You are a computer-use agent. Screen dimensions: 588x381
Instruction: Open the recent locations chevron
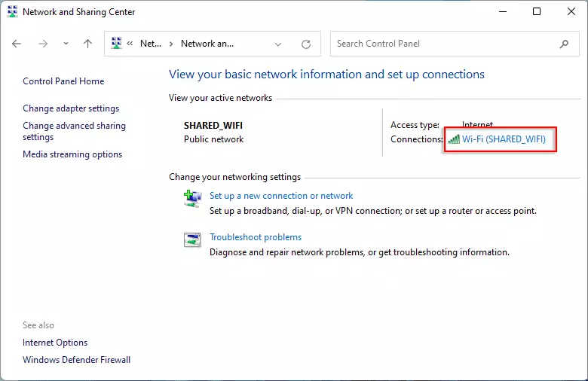pyautogui.click(x=66, y=44)
